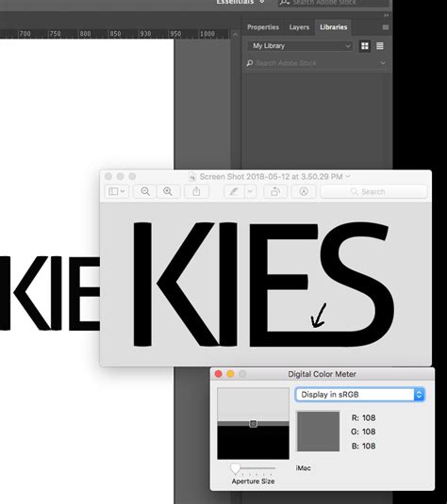Zoom out in the Preview window

coord(145,191)
